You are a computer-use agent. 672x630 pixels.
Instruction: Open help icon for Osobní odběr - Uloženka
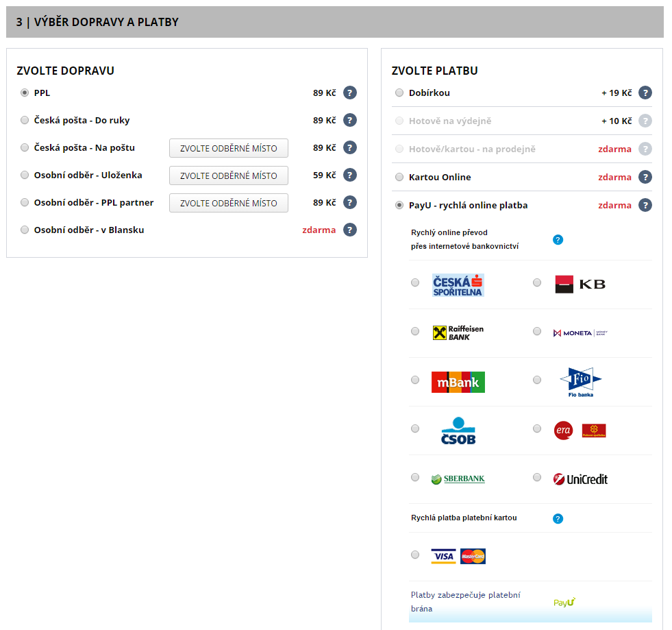pyautogui.click(x=350, y=175)
